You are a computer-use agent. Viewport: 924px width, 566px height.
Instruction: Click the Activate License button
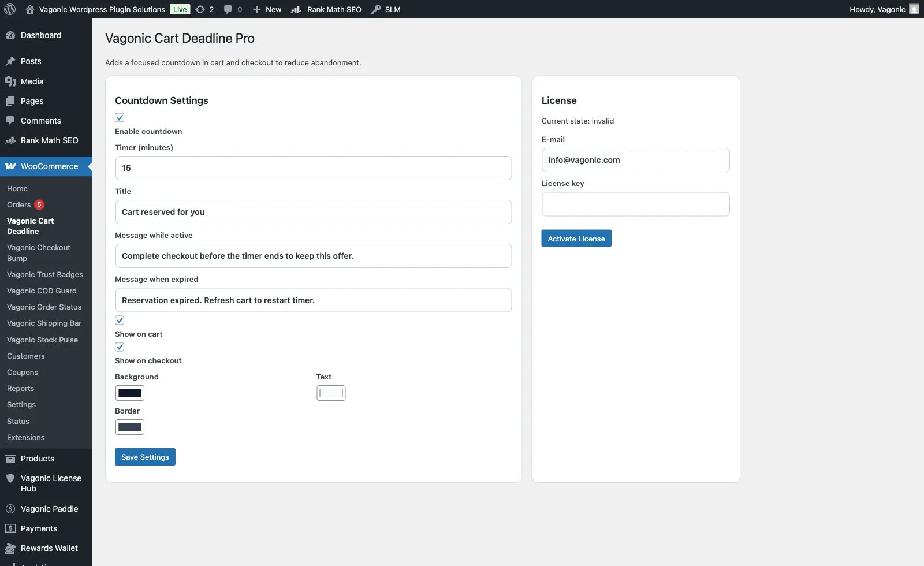tap(576, 239)
